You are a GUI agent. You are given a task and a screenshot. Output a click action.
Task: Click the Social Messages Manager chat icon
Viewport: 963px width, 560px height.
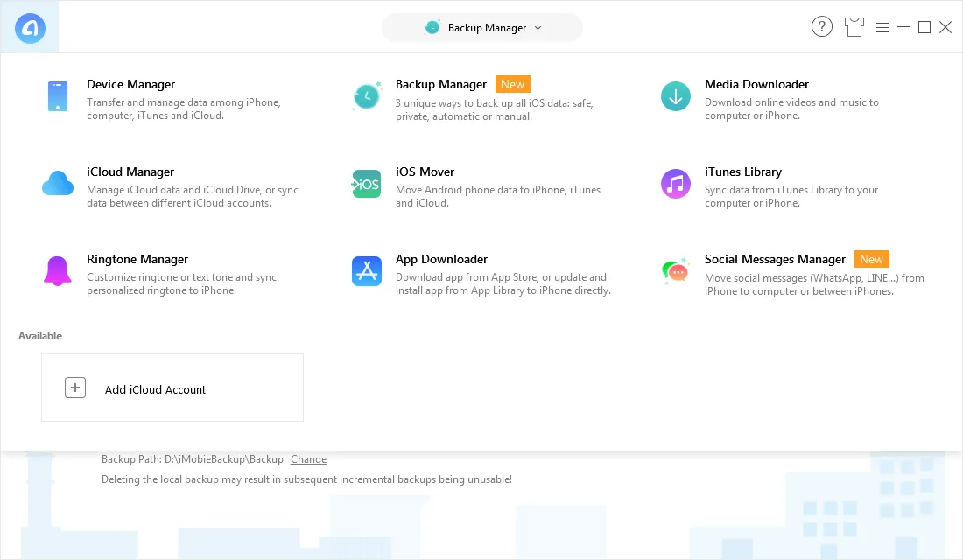676,271
